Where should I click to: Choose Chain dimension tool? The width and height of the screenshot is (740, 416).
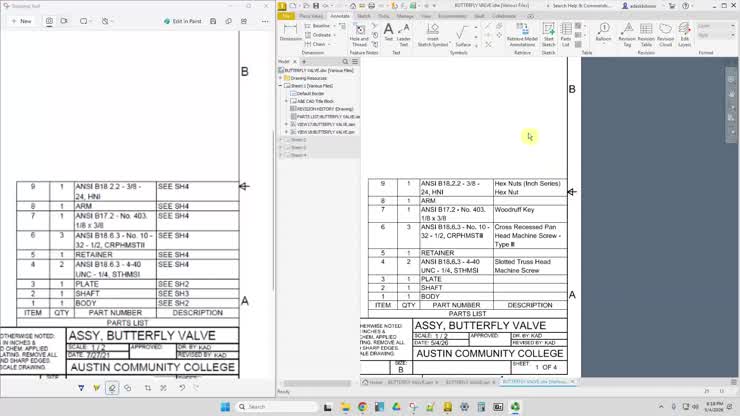pos(316,44)
